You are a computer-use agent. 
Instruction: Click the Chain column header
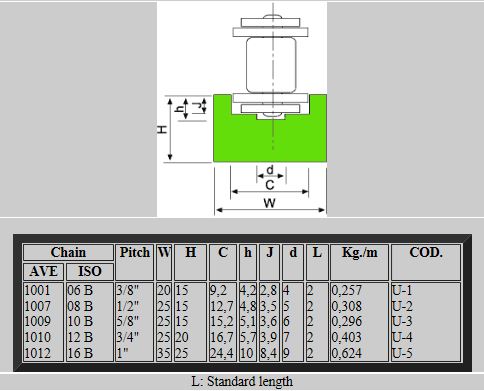click(68, 252)
